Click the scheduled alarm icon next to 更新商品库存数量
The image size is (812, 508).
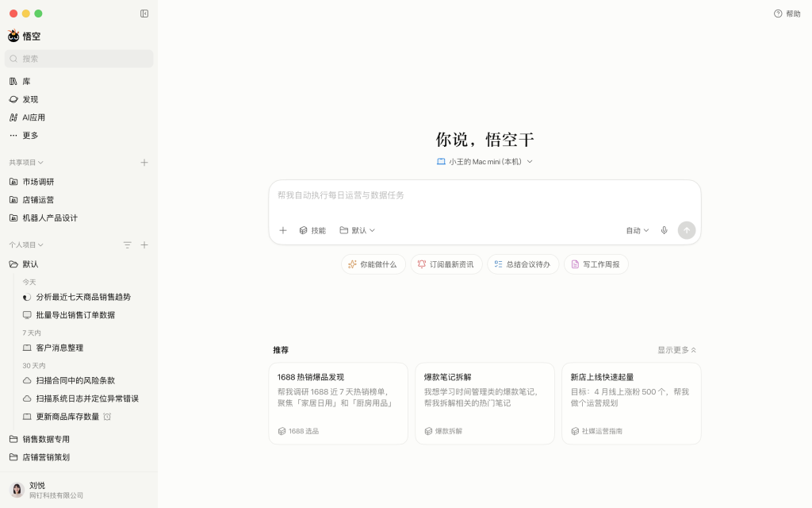107,417
